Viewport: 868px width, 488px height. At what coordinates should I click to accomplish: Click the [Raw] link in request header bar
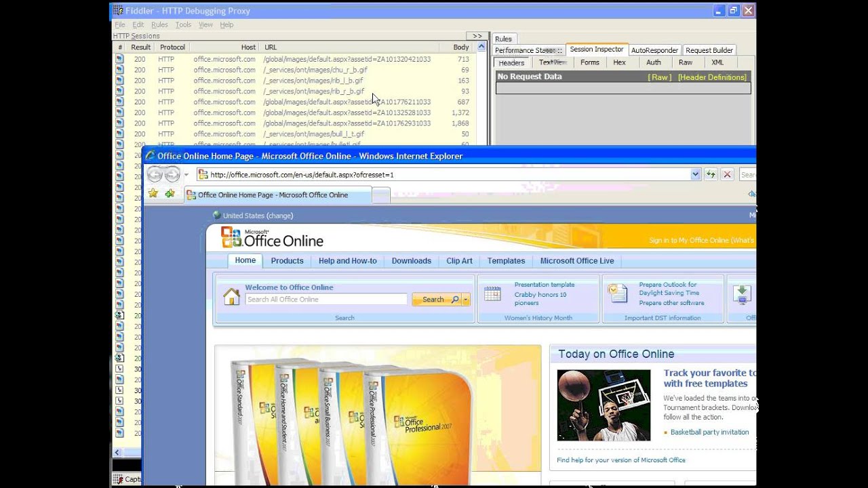pos(660,77)
